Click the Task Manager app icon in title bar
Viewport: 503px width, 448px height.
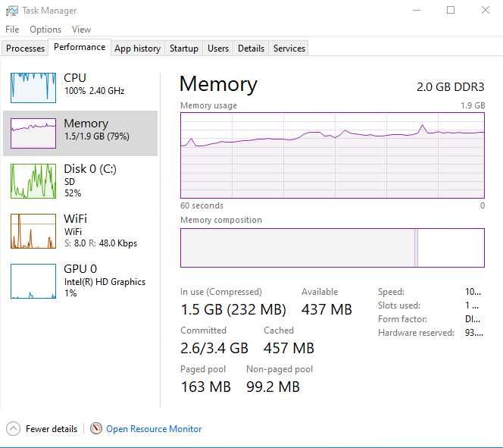pos(12,11)
